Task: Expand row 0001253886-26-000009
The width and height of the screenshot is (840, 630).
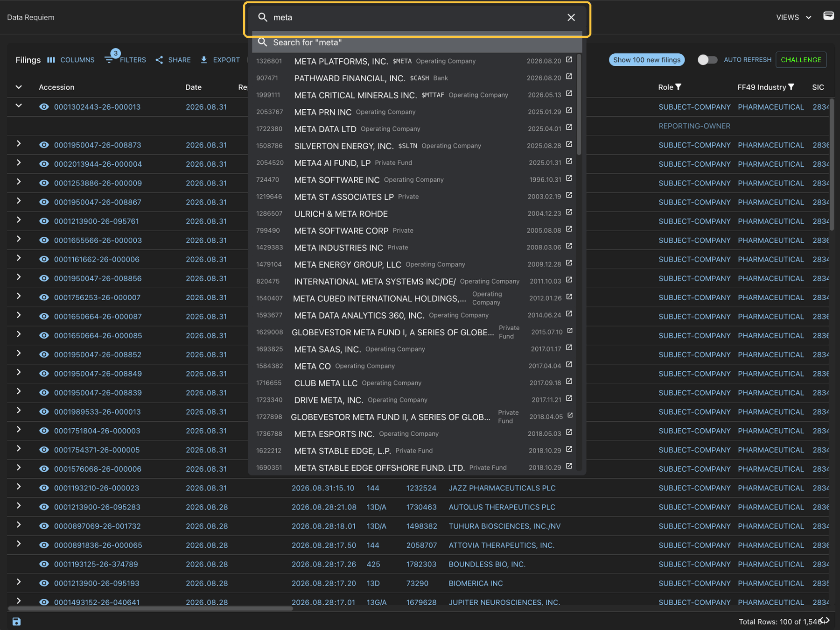Action: coord(19,182)
